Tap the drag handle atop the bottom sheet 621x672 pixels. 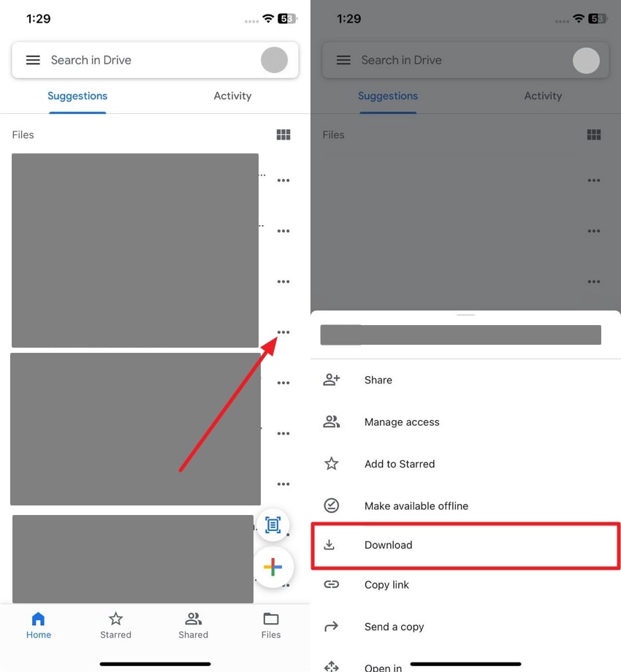465,315
